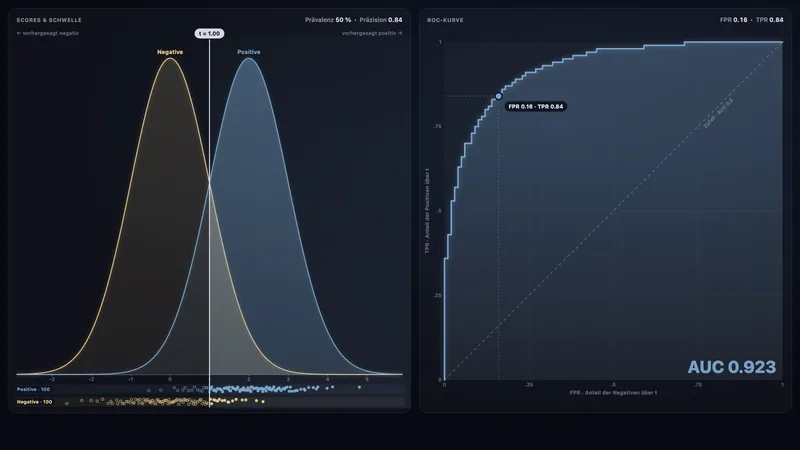
Task: Click the 'Zufall · AUC 0.5' diagonal label
Action: 718,113
